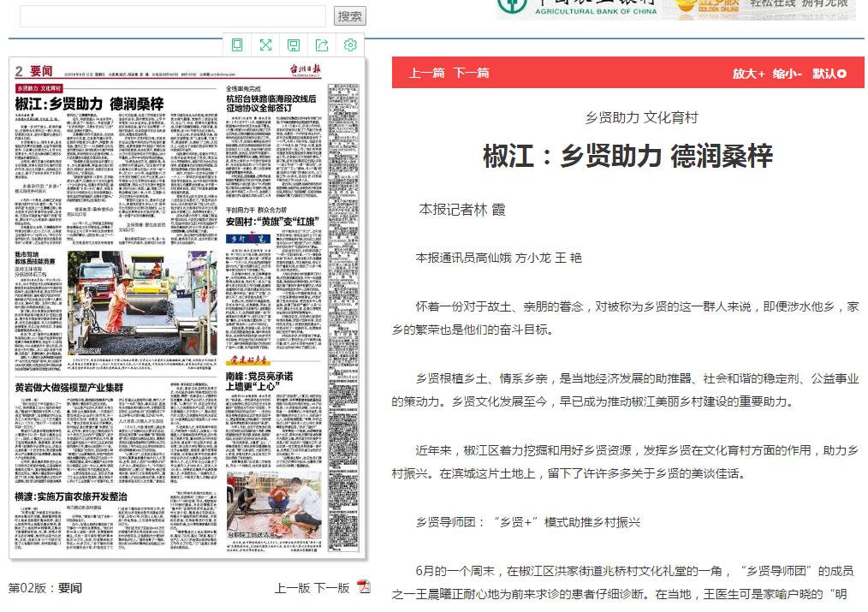Viewport: 868px width, 612px height.
Task: Select 椒江:乡贤助力 headline on newspaper page
Action: pyautogui.click(x=89, y=104)
